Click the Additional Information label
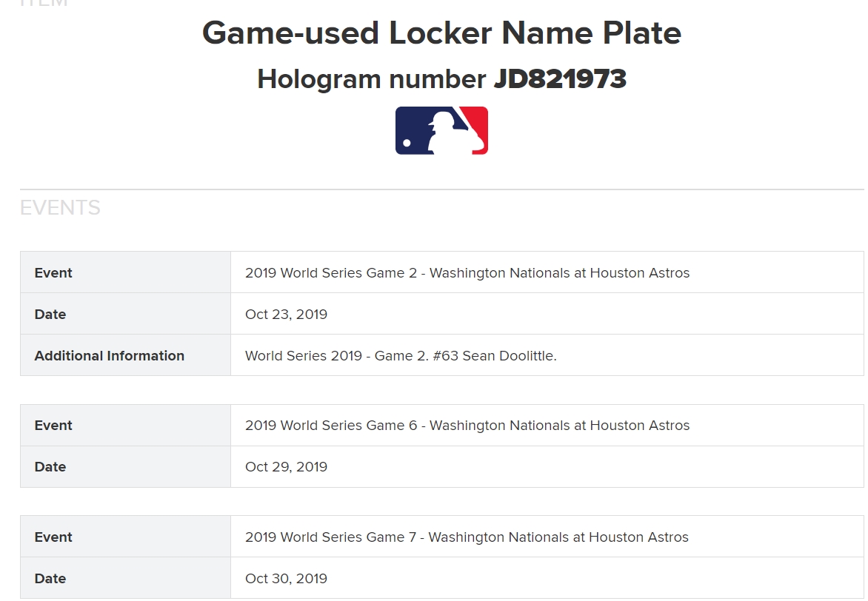The image size is (868, 601). click(x=109, y=356)
